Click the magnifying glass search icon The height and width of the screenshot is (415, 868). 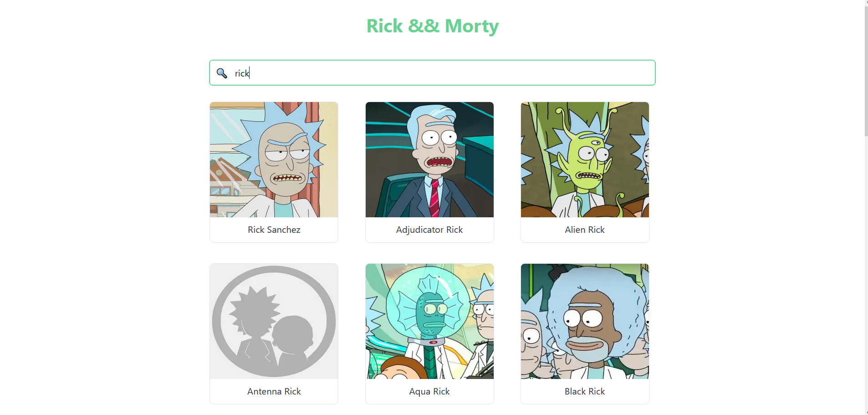pos(222,73)
